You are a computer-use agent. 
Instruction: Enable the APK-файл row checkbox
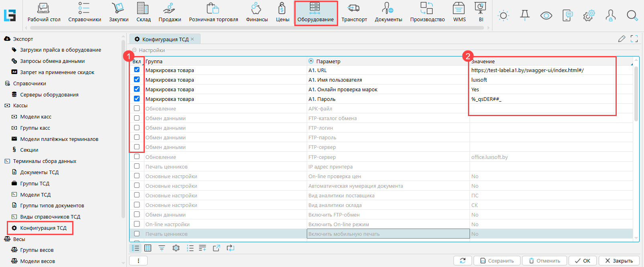click(x=137, y=108)
